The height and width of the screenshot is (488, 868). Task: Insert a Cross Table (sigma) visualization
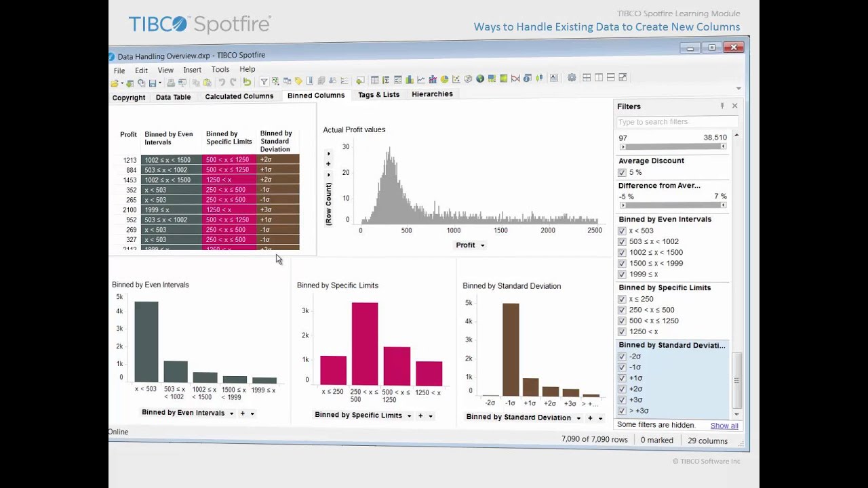(386, 80)
